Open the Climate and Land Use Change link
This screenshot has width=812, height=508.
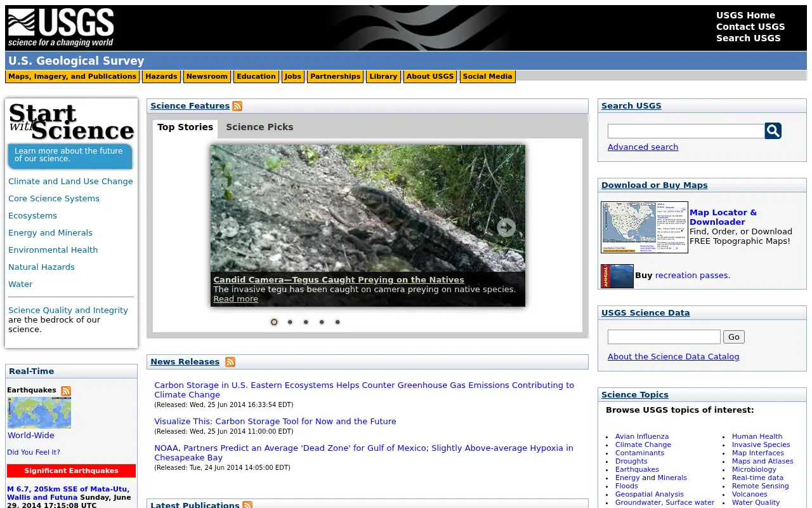point(70,182)
